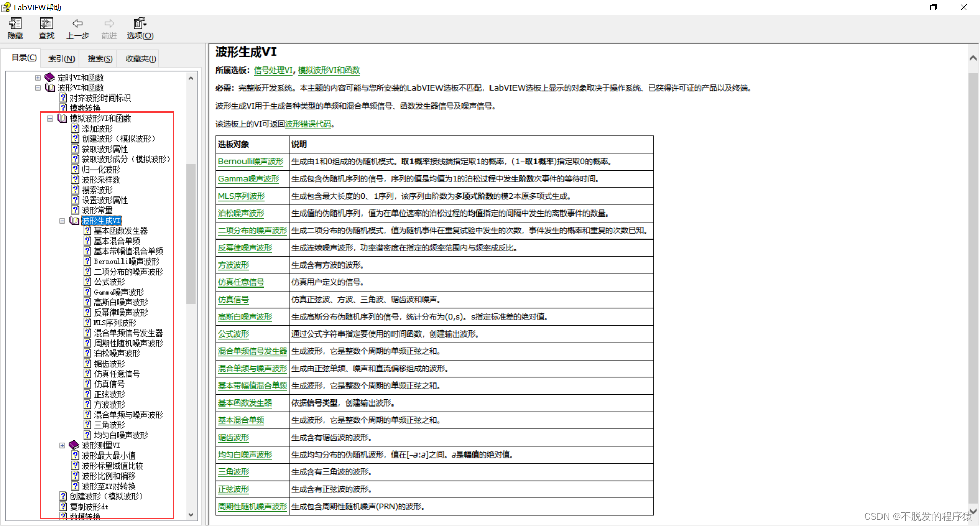Open the 方波波形 table link
The image size is (980, 526).
[x=233, y=265]
